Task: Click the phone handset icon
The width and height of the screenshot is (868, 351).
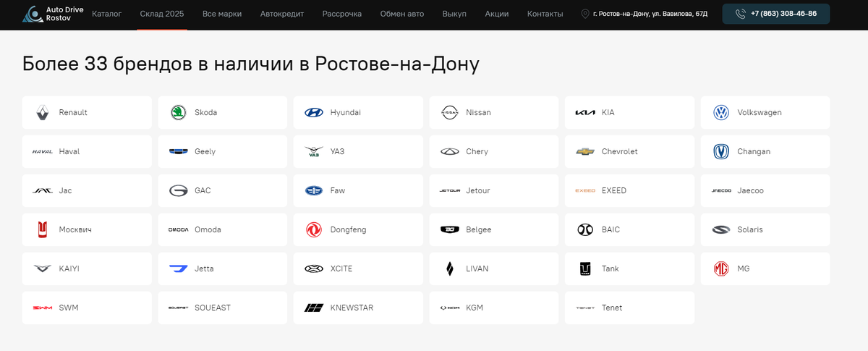Action: pyautogui.click(x=741, y=14)
